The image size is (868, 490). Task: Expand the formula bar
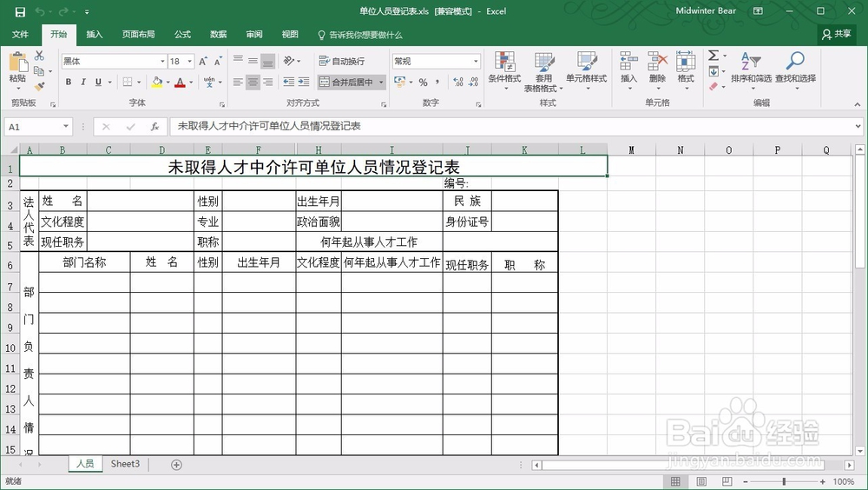(858, 126)
